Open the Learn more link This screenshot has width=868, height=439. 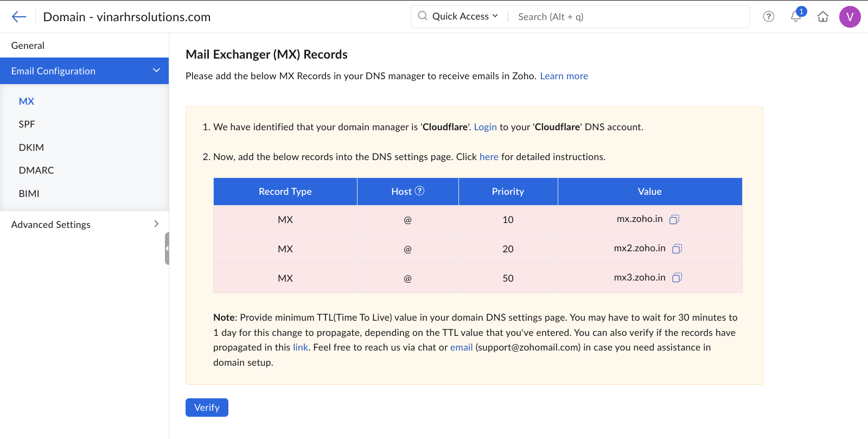point(564,76)
